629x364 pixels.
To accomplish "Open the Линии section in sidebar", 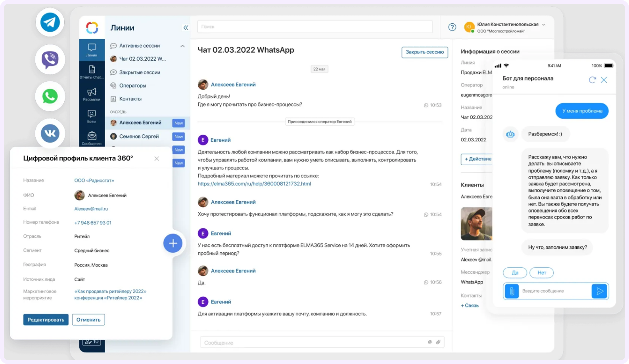I will 92,50.
